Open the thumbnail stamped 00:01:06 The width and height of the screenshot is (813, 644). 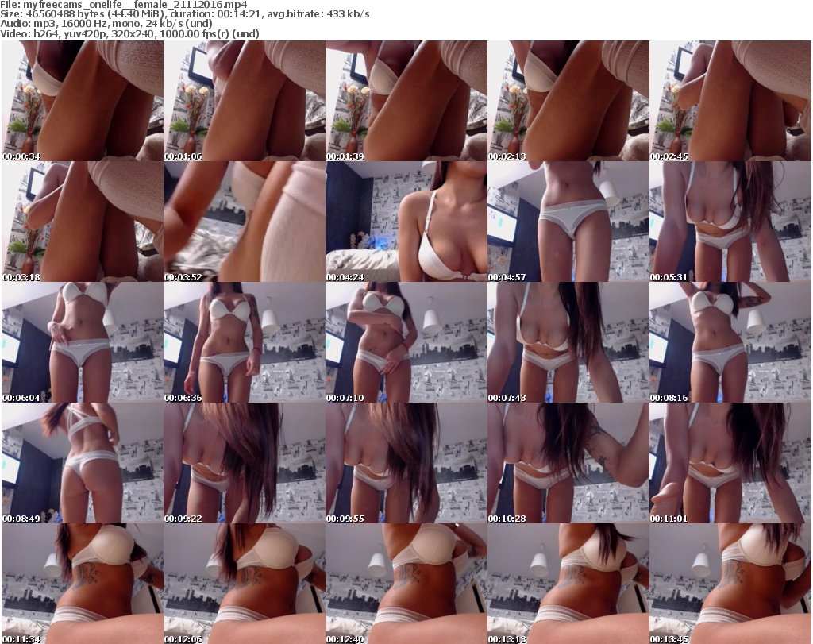point(245,101)
